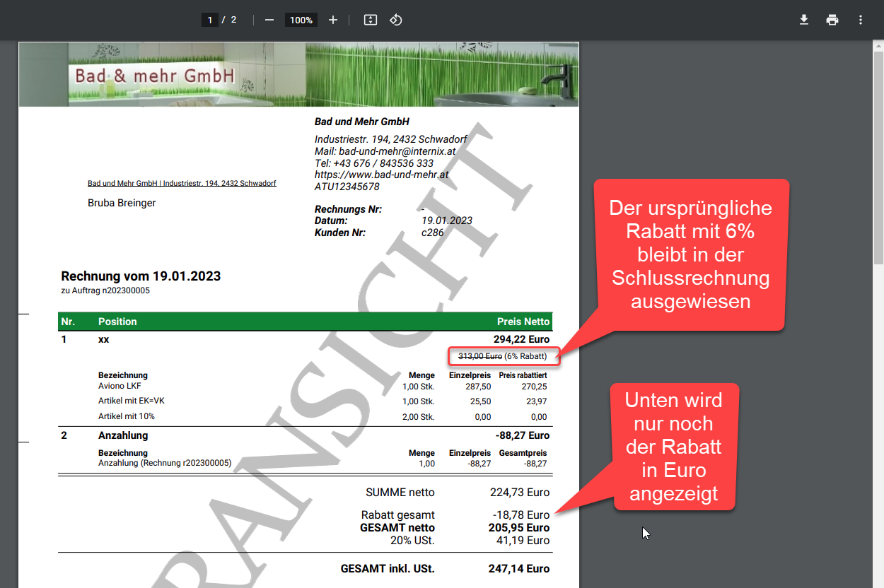Print the invoice document

832,20
